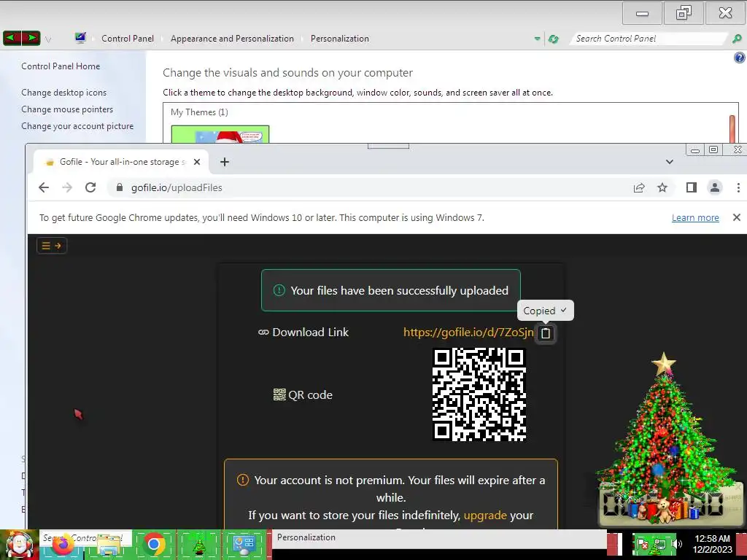
Task: Open Control Panel help question mark
Action: [740, 58]
